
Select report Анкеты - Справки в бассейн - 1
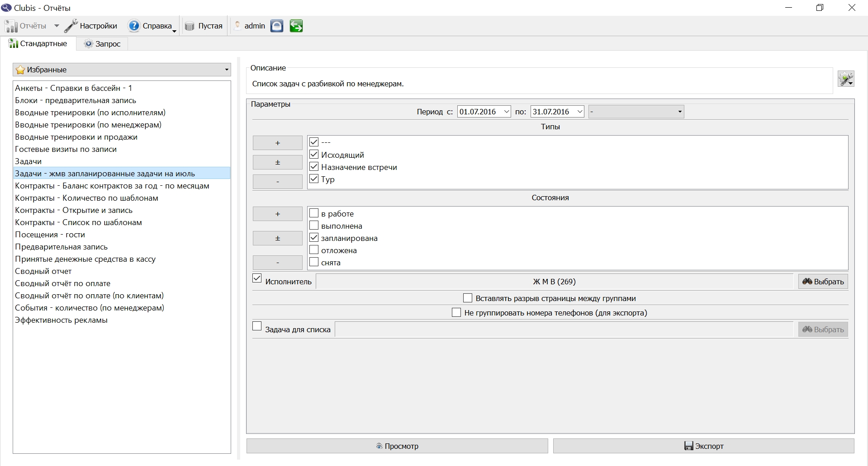(122, 88)
